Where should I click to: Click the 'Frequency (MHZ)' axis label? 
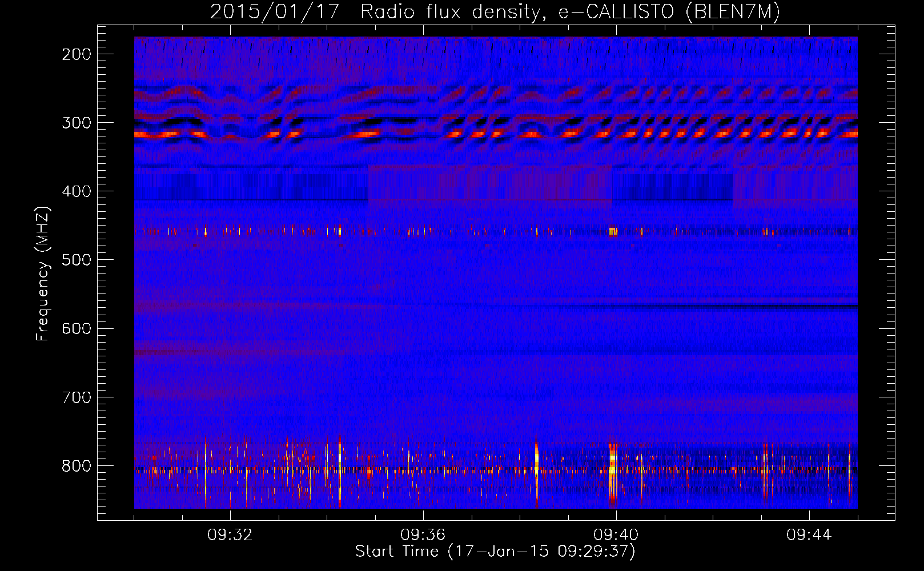pos(43,274)
